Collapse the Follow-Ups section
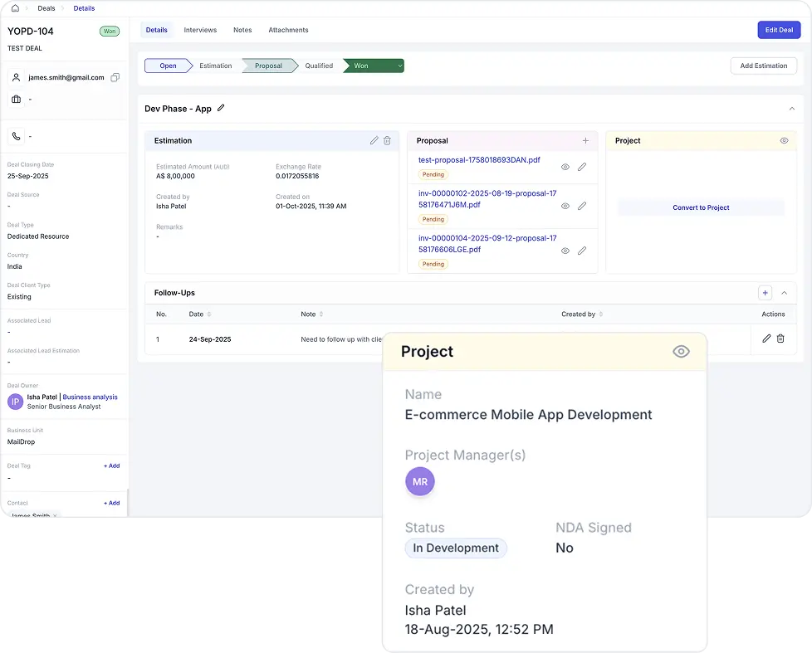 pyautogui.click(x=785, y=293)
